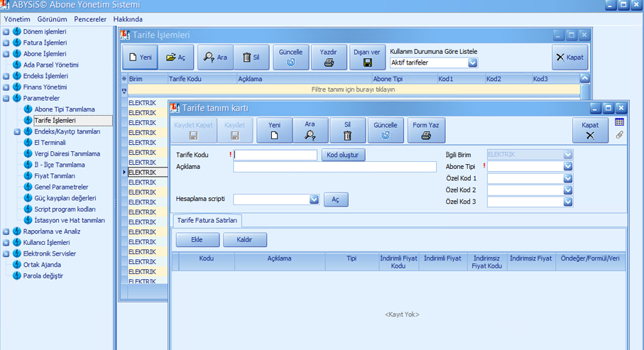This screenshot has height=350, width=644.
Task: Expand the Endeks/Kayıtçı tanımları node
Action: tap(17, 132)
